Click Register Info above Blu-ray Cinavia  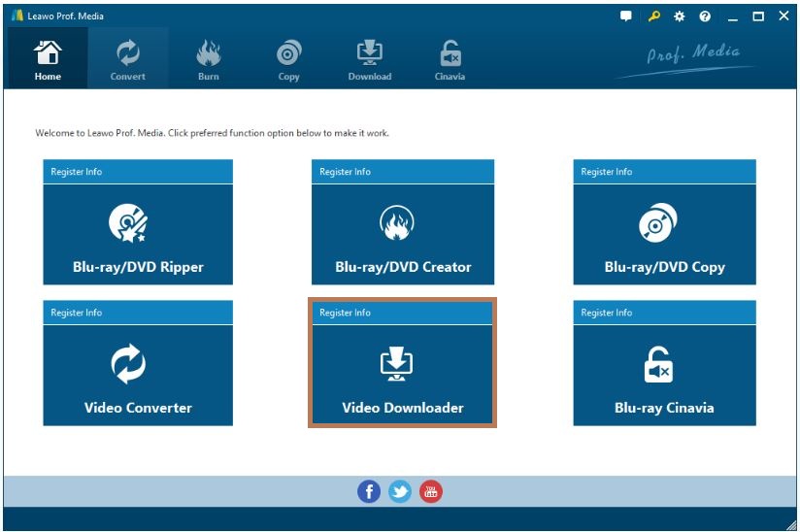pyautogui.click(x=664, y=313)
